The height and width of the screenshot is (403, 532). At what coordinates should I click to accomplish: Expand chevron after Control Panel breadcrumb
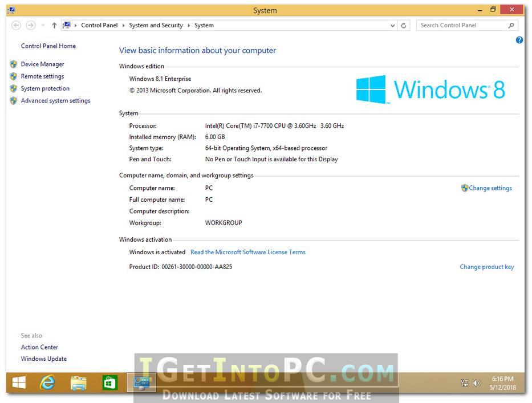[x=124, y=26]
